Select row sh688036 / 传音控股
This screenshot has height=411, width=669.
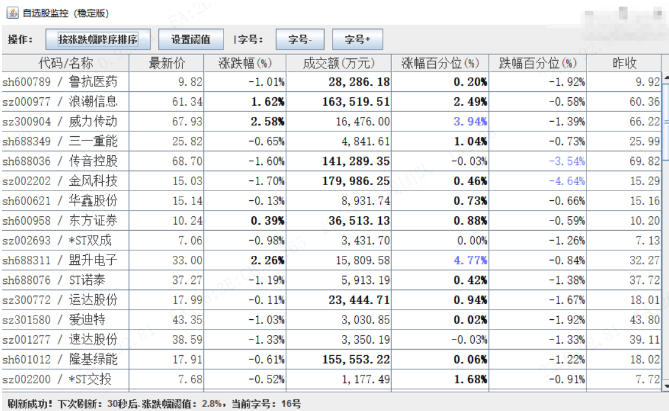coord(332,161)
